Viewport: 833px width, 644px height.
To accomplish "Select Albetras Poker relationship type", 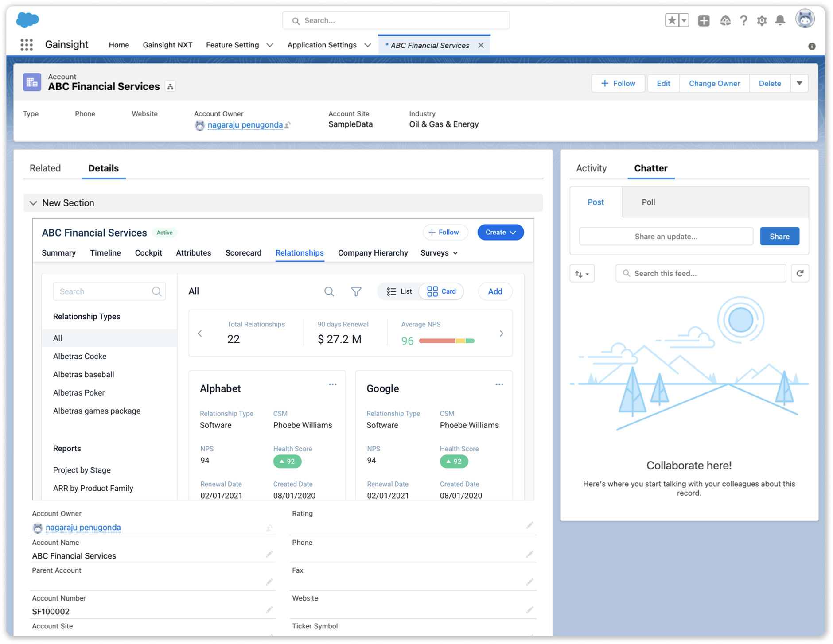I will point(79,393).
